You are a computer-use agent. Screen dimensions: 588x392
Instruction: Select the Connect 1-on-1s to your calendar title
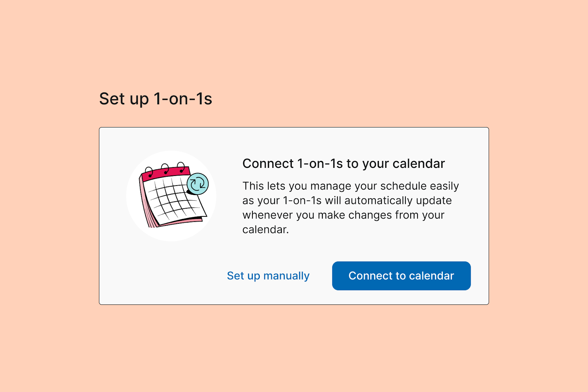click(x=344, y=163)
